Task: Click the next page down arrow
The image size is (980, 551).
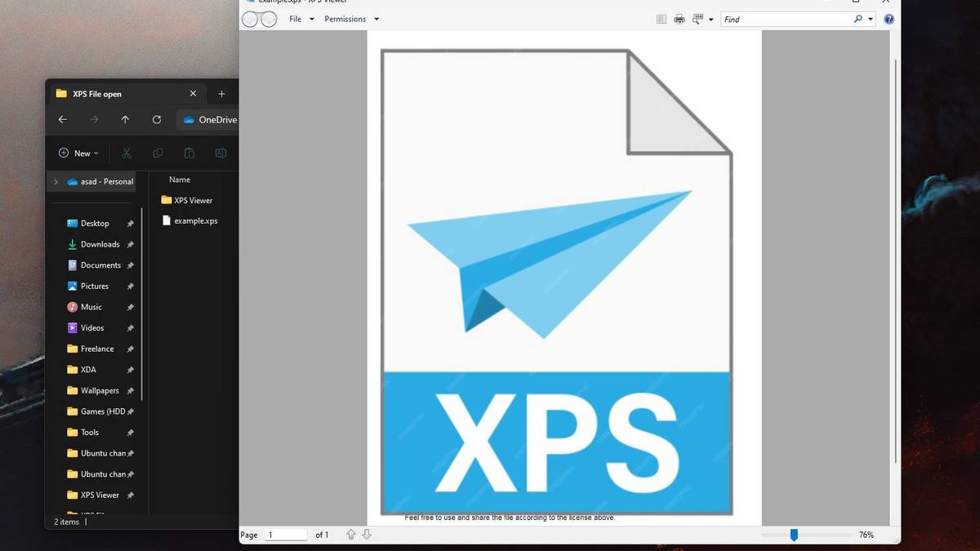Action: [367, 534]
